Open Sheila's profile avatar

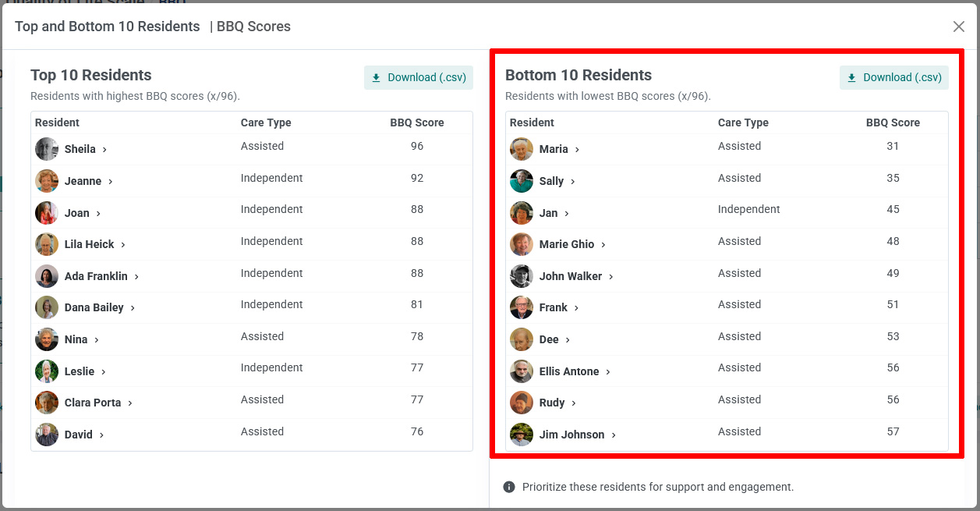pyautogui.click(x=47, y=149)
